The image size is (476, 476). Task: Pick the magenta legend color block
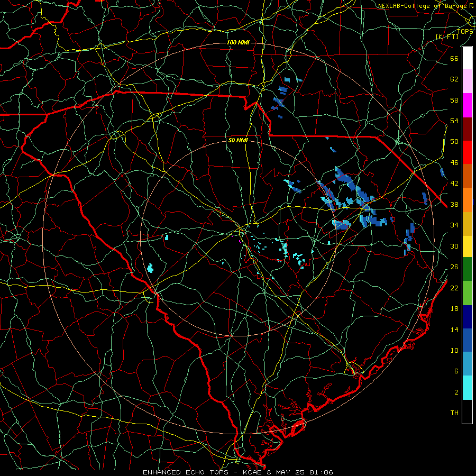[x=467, y=105]
